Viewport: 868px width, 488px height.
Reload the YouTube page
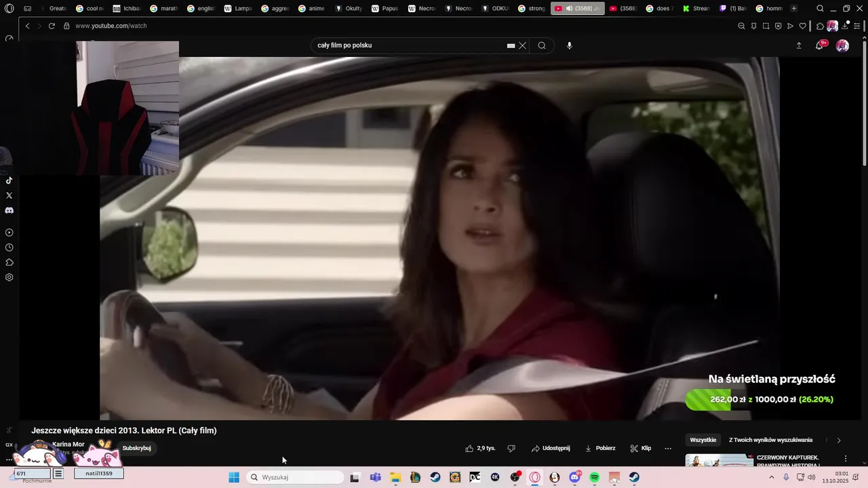pos(52,26)
